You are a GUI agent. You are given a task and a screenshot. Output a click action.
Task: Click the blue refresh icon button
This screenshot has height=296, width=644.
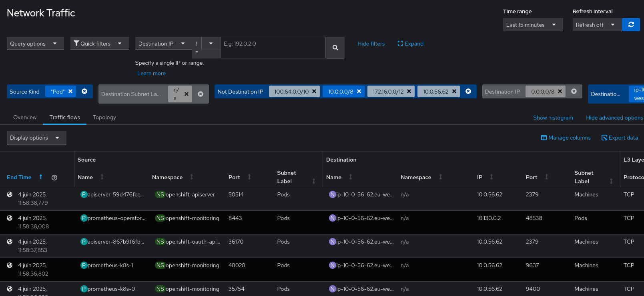631,24
